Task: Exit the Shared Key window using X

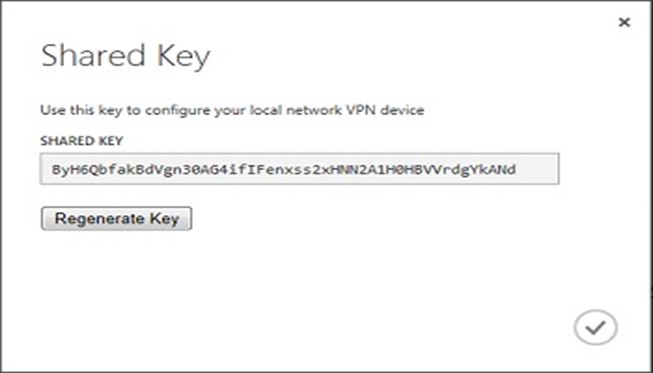Action: tap(624, 22)
